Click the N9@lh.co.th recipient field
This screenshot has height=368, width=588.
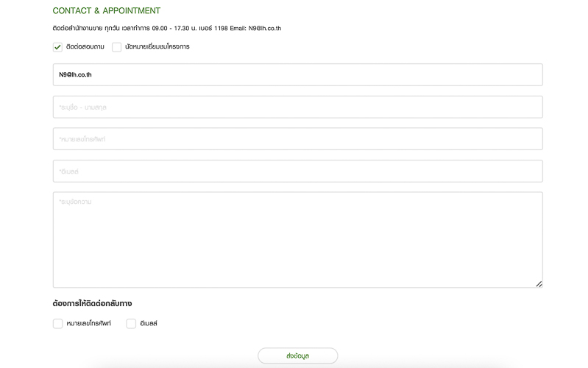click(x=298, y=74)
